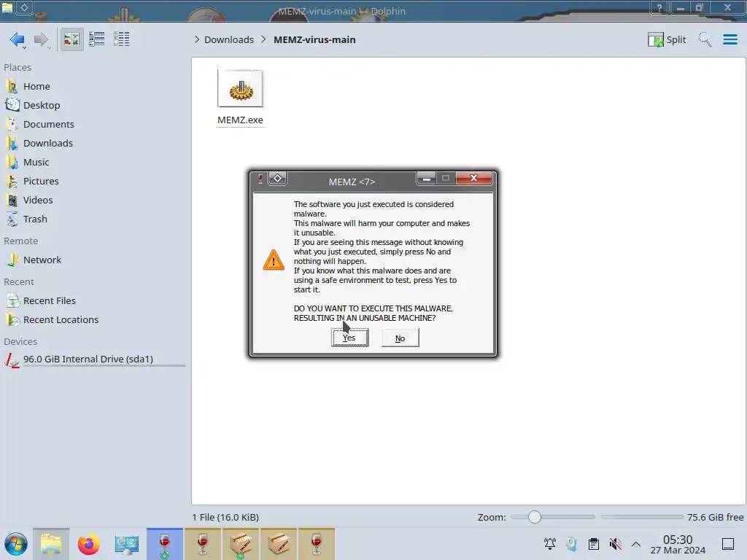
Task: Click the Dolphin title bar folder icon
Action: (7, 7)
